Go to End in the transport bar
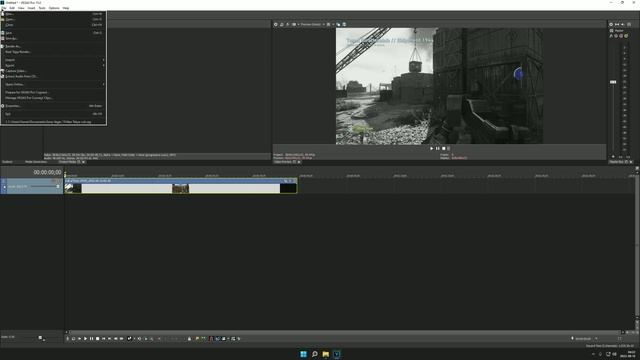Viewport: 640px width, 360px height. click(109, 338)
